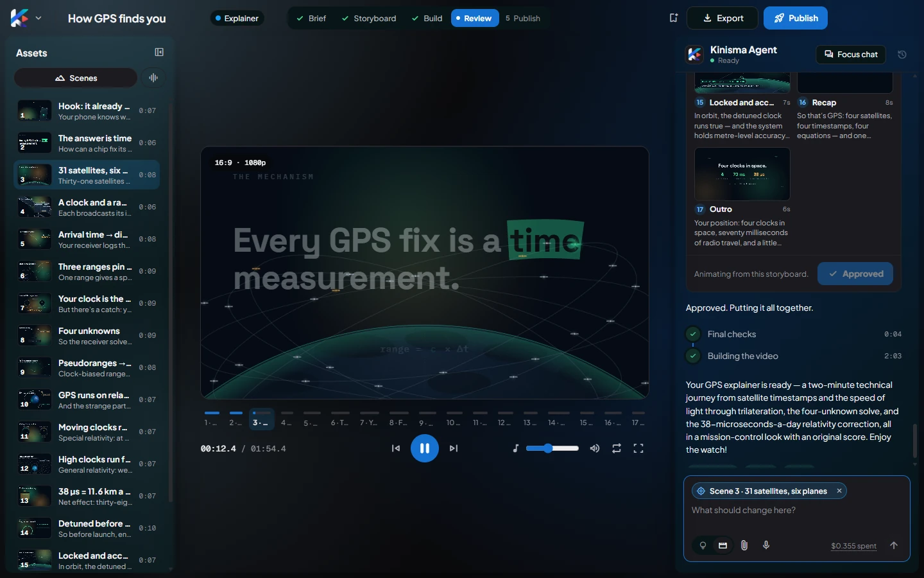Go to the Build step
Viewport: 924px width, 578px height.
tap(427, 18)
